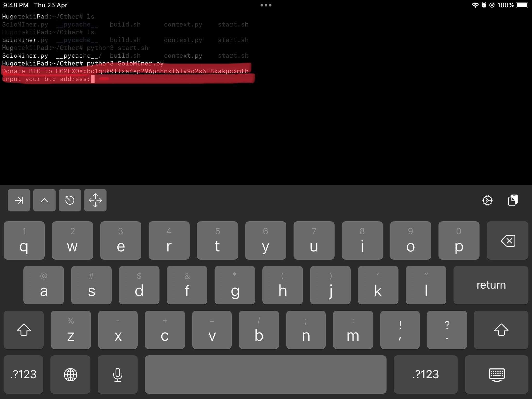Tap the f key
532x399 pixels.
click(187, 285)
